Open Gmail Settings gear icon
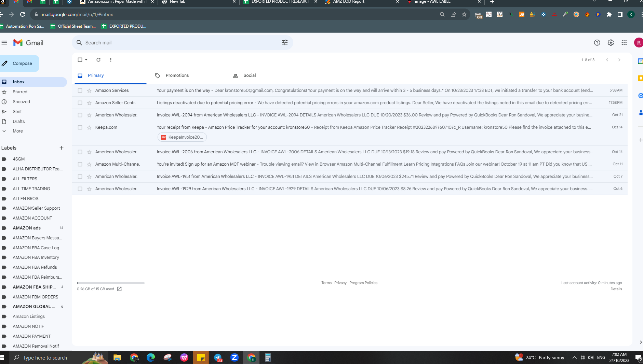Viewport: 643px width, 364px height. pos(611,43)
